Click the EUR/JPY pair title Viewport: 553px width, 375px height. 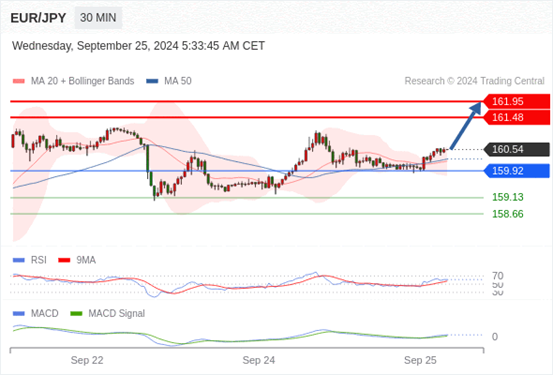[38, 18]
